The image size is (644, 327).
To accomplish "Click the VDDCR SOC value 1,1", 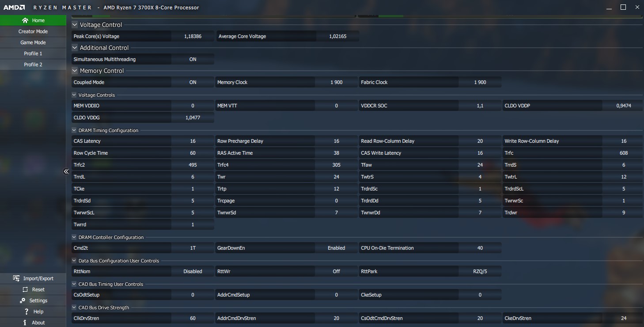I will point(480,106).
